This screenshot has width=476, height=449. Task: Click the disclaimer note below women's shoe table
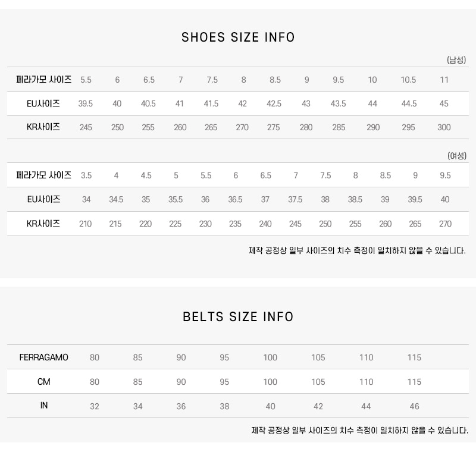357,250
